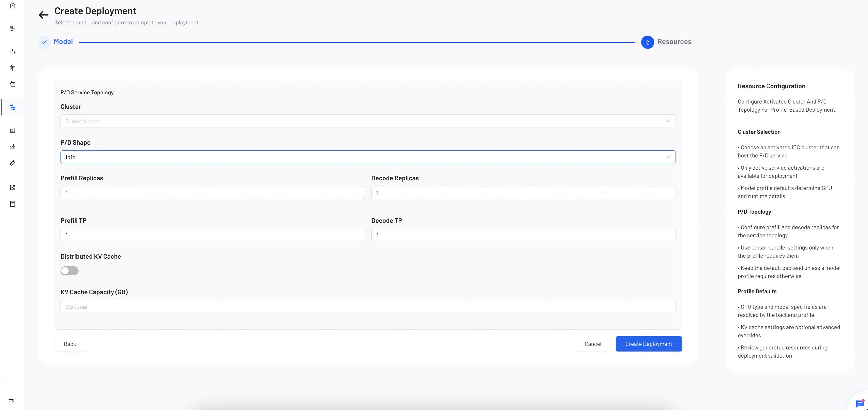
Task: Open the Select cluster dropdown
Action: [368, 121]
